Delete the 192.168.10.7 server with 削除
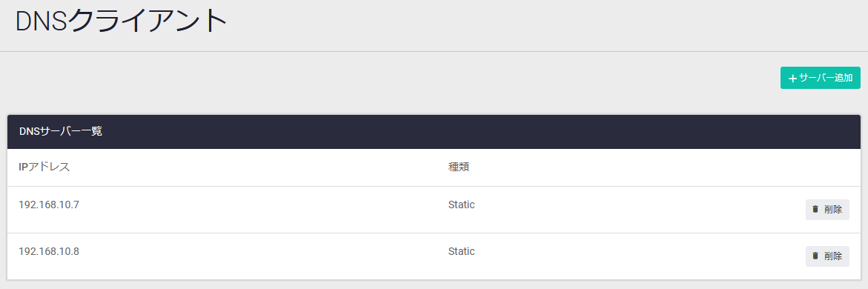 pos(827,210)
